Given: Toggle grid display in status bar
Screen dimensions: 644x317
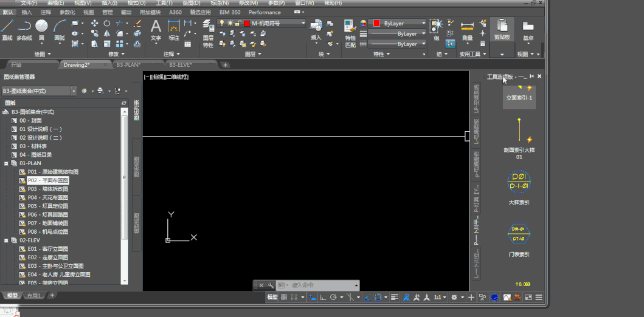Looking at the screenshot, I should [284, 298].
